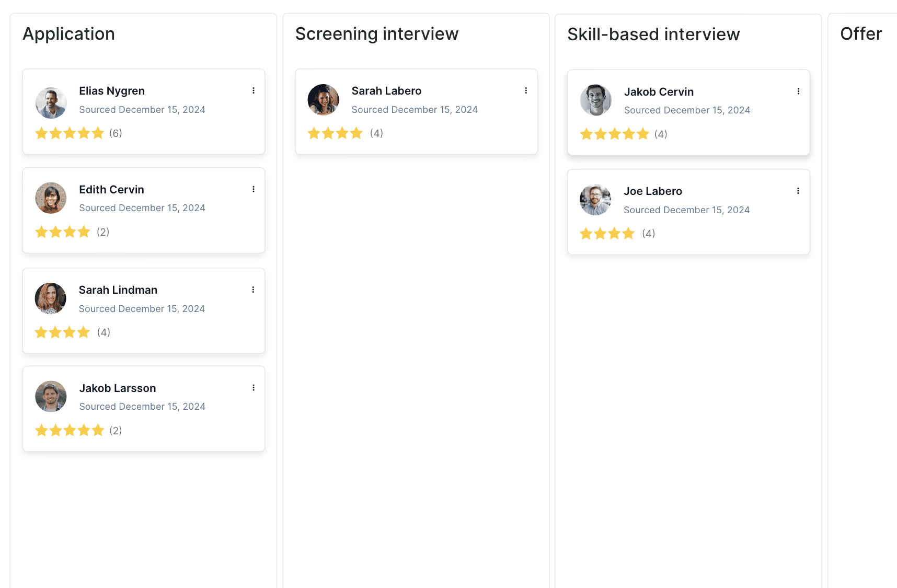
Task: Click sourced date under Sarah Lindman
Action: (142, 309)
